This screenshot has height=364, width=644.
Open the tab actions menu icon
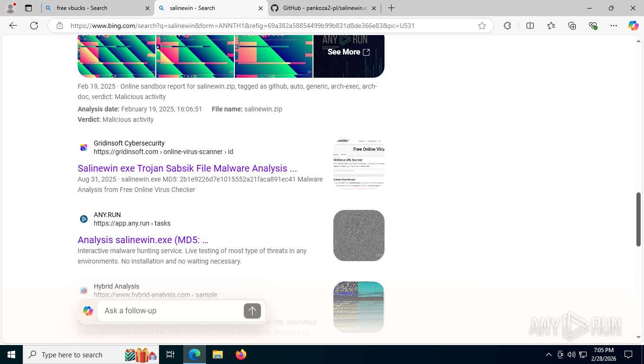point(28,8)
